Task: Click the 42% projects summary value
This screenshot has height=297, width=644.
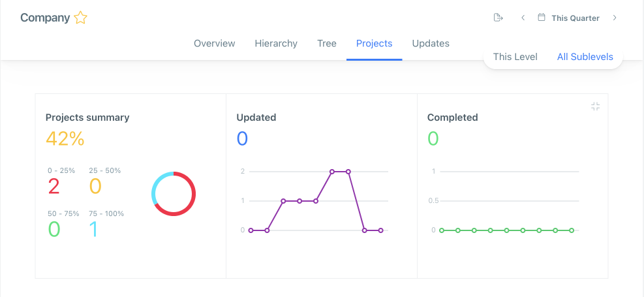Action: [65, 138]
